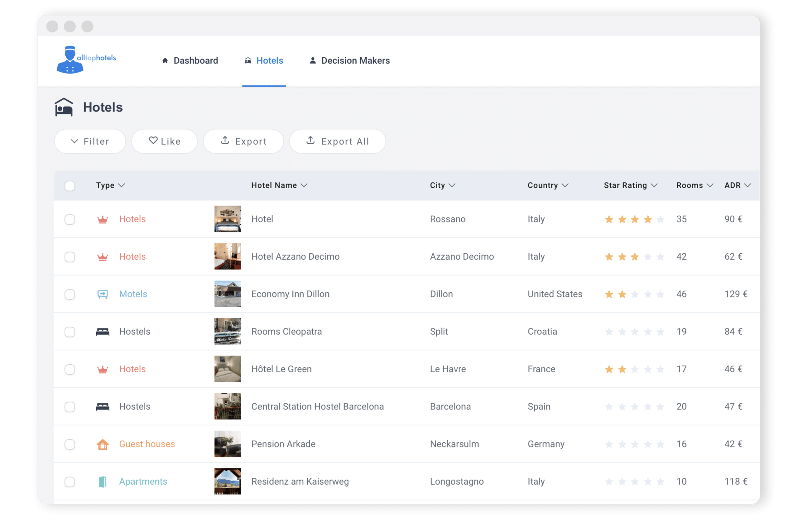The height and width of the screenshot is (532, 798).
Task: Click the city cell Neckarsulm
Action: click(455, 444)
